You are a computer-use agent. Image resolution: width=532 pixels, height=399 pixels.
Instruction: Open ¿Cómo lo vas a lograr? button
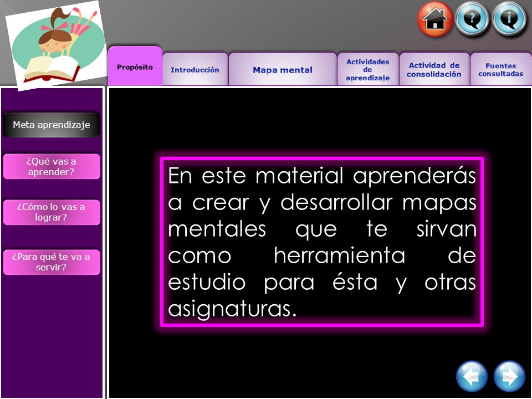point(52,212)
